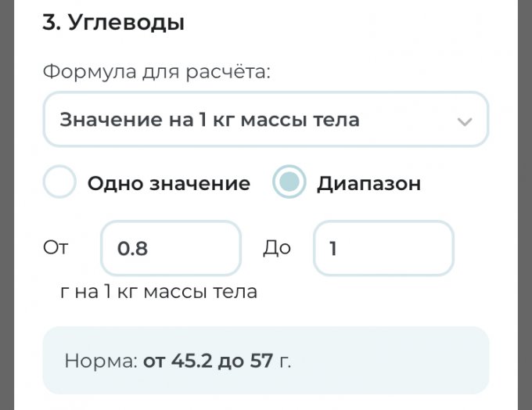The height and width of the screenshot is (410, 532).
Task: Click the 'Одно значение' option label
Action: coord(168,184)
